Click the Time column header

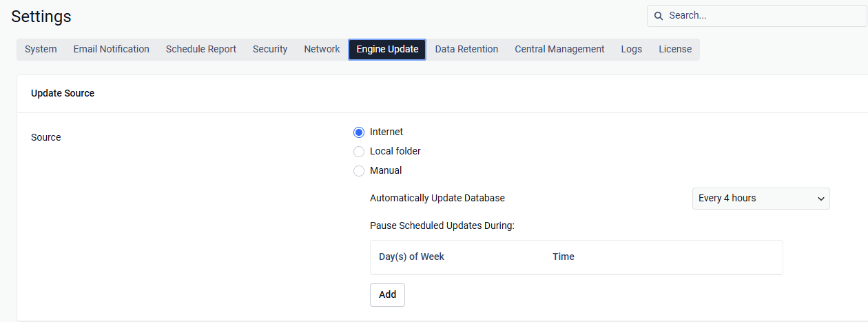(x=563, y=257)
